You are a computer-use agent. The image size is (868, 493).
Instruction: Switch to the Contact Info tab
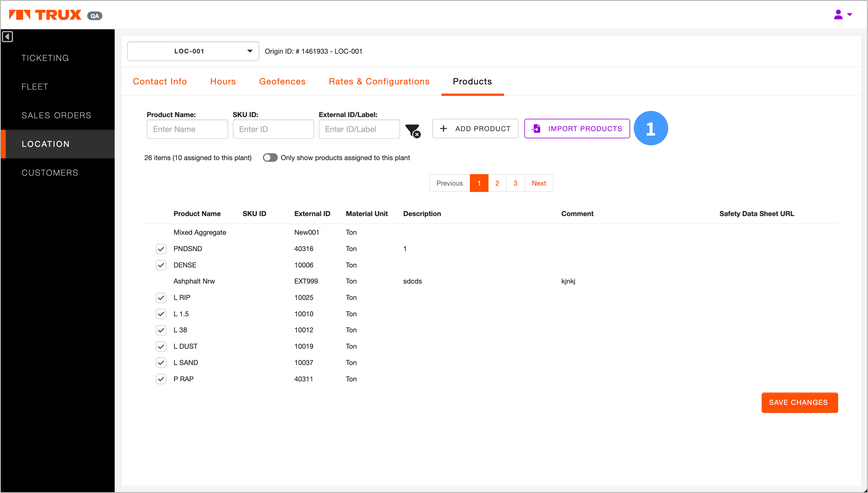(160, 81)
